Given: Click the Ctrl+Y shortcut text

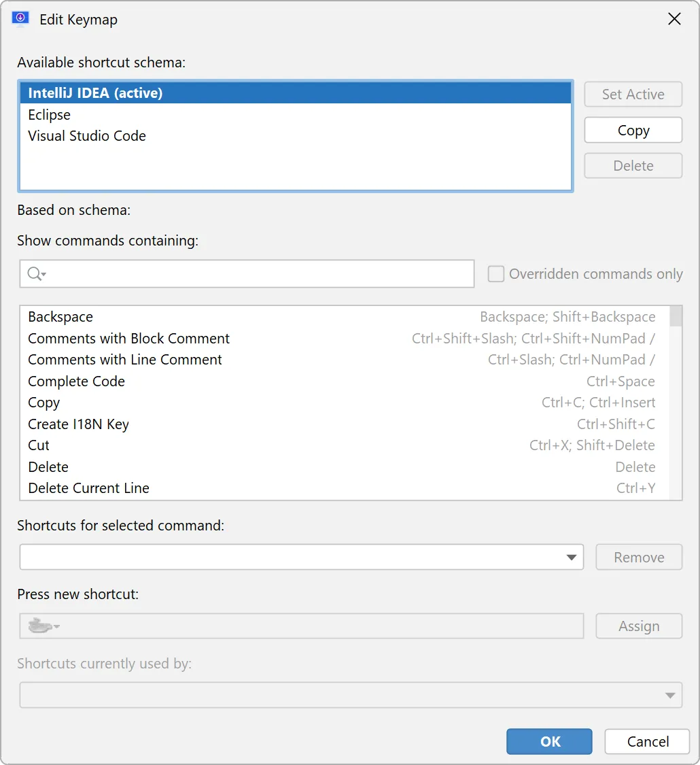Looking at the screenshot, I should point(635,488).
